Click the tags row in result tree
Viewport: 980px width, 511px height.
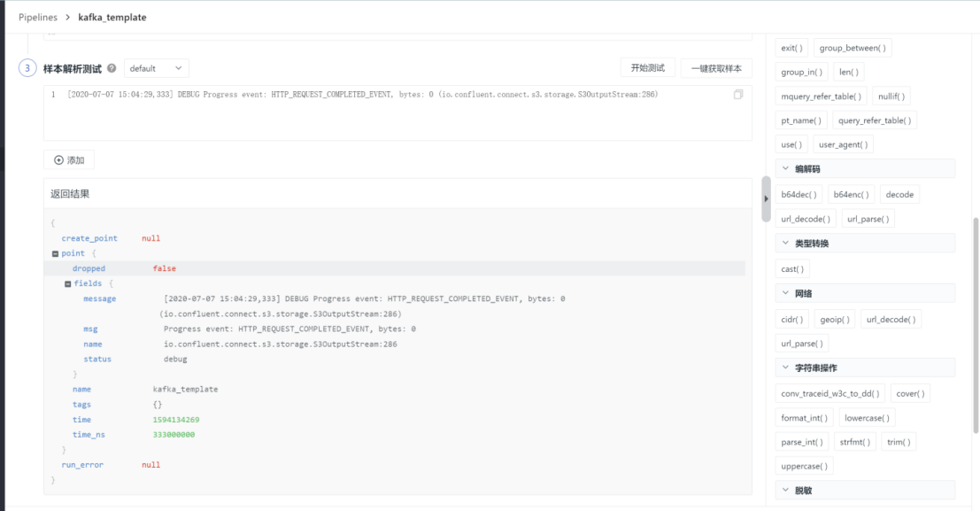(394, 405)
